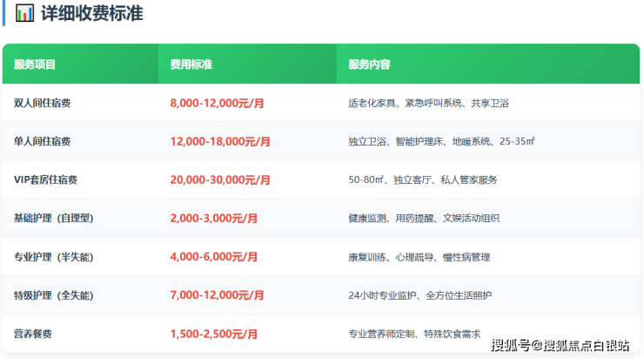The height and width of the screenshot is (359, 644).
Task: Click the 2,000-3,000元/月 price
Action: pyautogui.click(x=213, y=219)
